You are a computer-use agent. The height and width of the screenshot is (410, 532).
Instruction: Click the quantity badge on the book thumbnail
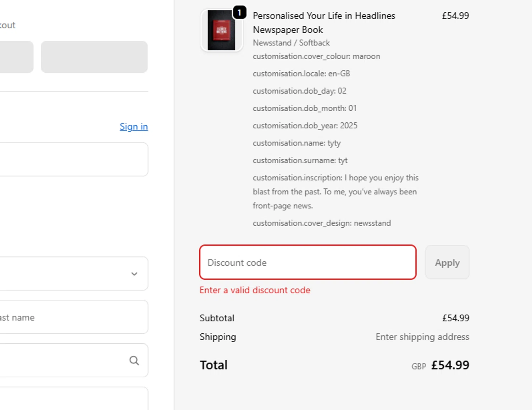[239, 13]
